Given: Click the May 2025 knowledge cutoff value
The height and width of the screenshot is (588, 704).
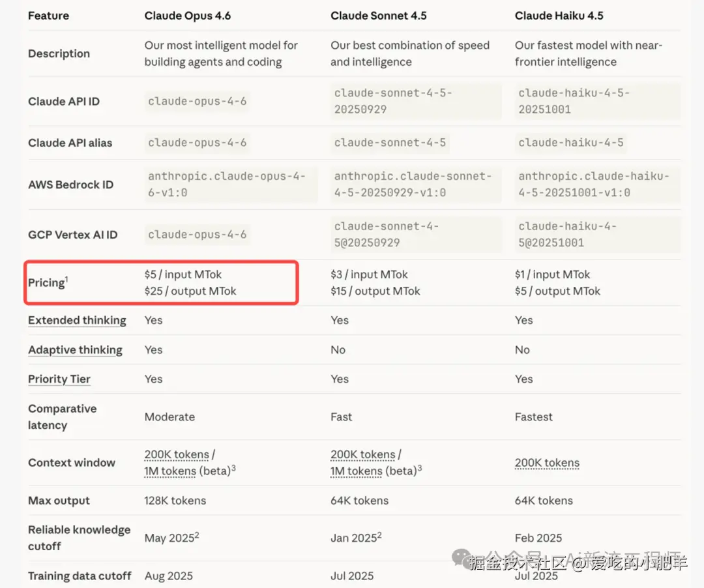Looking at the screenshot, I should click(x=171, y=537).
